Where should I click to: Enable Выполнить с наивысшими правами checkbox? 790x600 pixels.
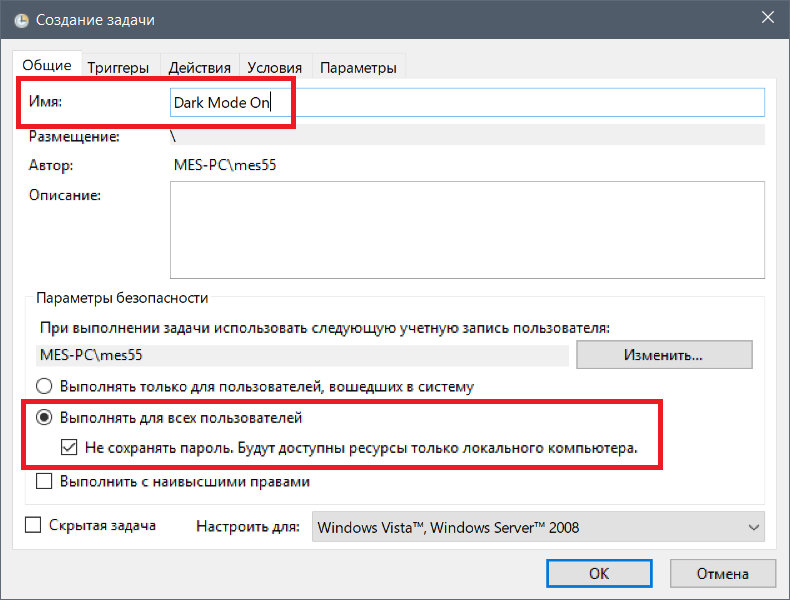point(45,481)
